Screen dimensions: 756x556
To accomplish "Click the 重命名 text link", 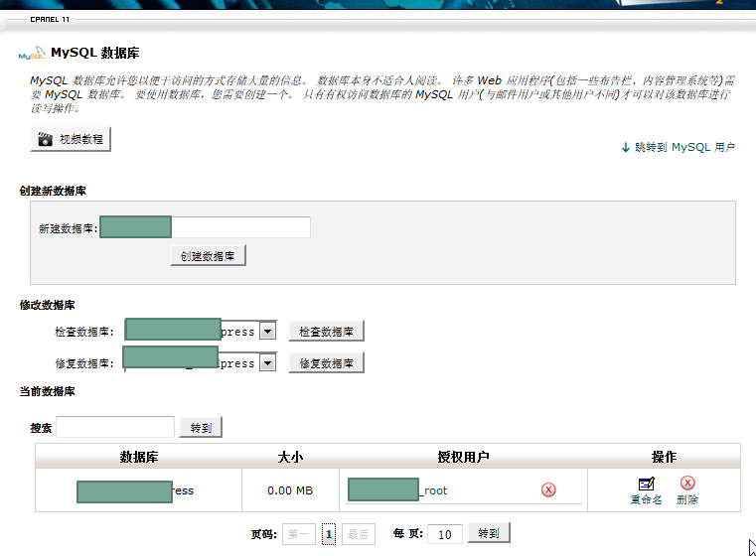I will point(646,499).
